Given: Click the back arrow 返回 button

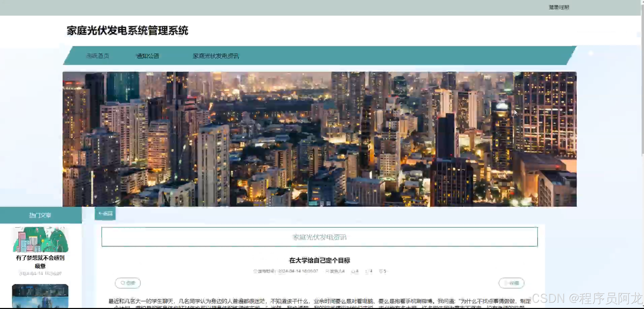Looking at the screenshot, I should coord(105,214).
